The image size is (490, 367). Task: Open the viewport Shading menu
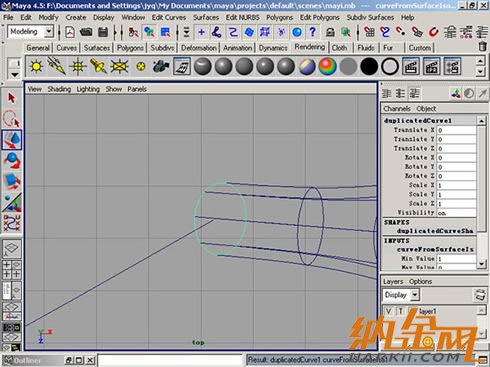[x=59, y=89]
